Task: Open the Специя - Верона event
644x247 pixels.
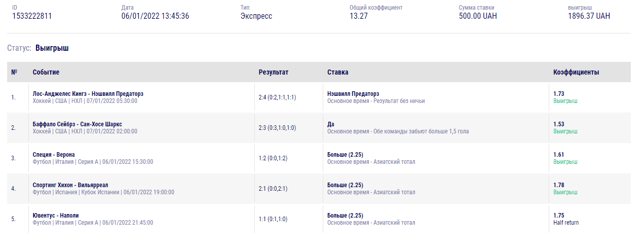Action: (x=54, y=155)
